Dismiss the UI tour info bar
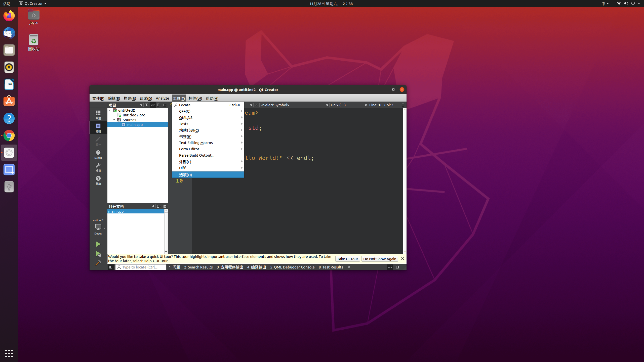This screenshot has width=644, height=362. coord(403,258)
